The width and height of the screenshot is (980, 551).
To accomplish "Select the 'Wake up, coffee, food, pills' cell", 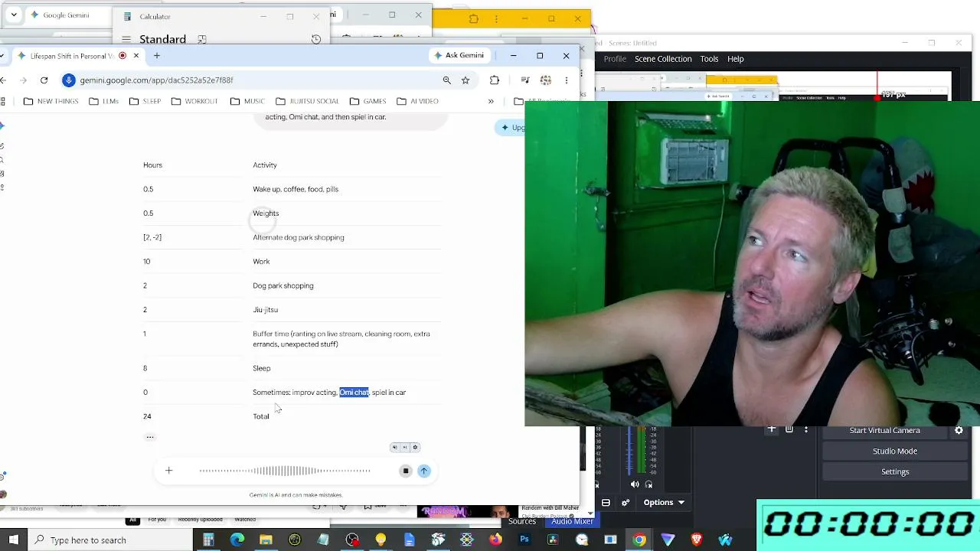I will [x=296, y=189].
